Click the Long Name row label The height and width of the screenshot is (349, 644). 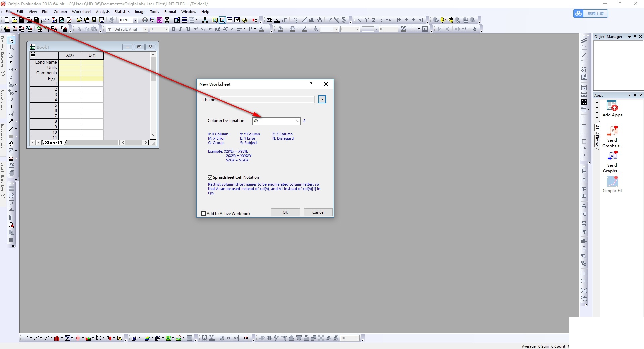coord(44,62)
